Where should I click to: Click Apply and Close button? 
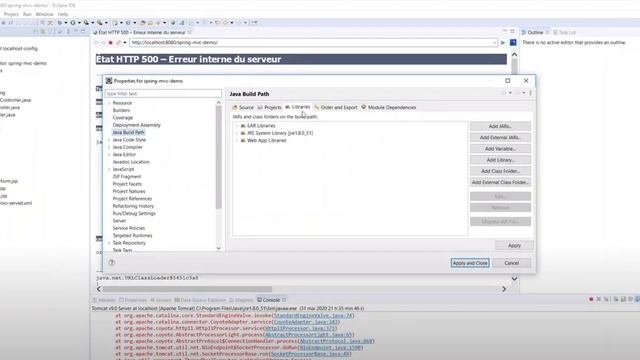[470, 263]
